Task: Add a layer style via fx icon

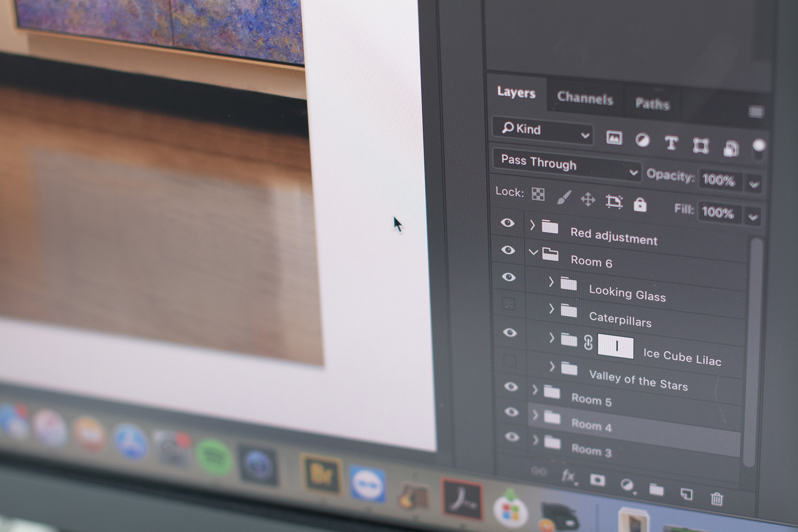Action: tap(568, 477)
